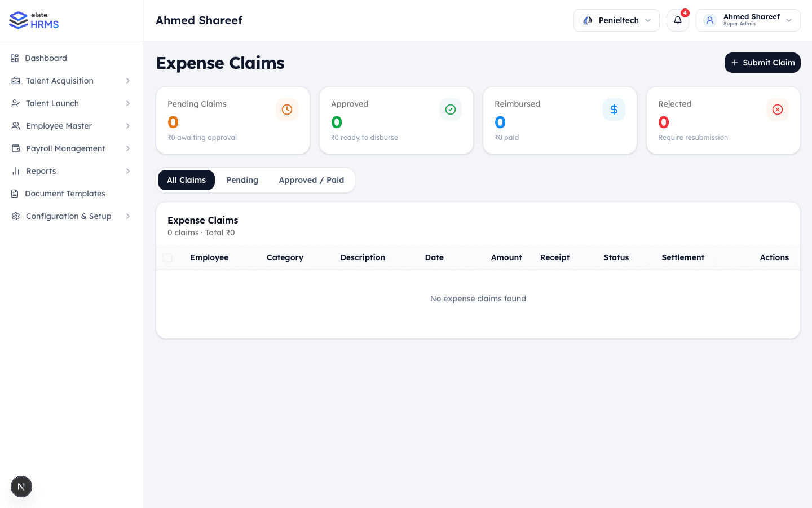
Task: Click the rejected cross icon
Action: [778, 110]
